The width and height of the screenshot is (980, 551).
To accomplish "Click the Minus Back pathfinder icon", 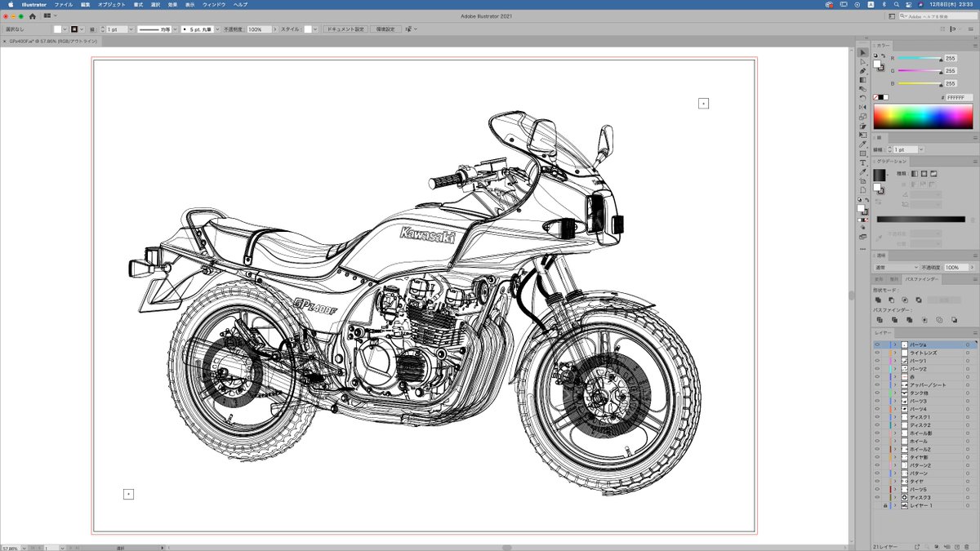I will (x=955, y=320).
